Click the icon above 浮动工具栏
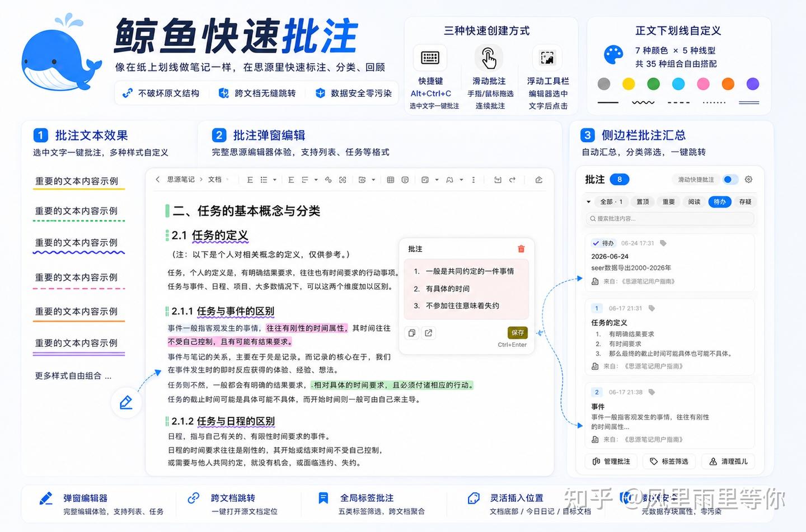The image size is (806, 532). click(547, 58)
